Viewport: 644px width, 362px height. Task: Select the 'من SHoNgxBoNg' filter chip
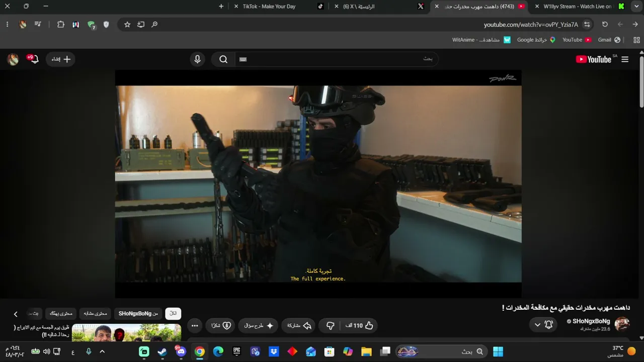138,314
